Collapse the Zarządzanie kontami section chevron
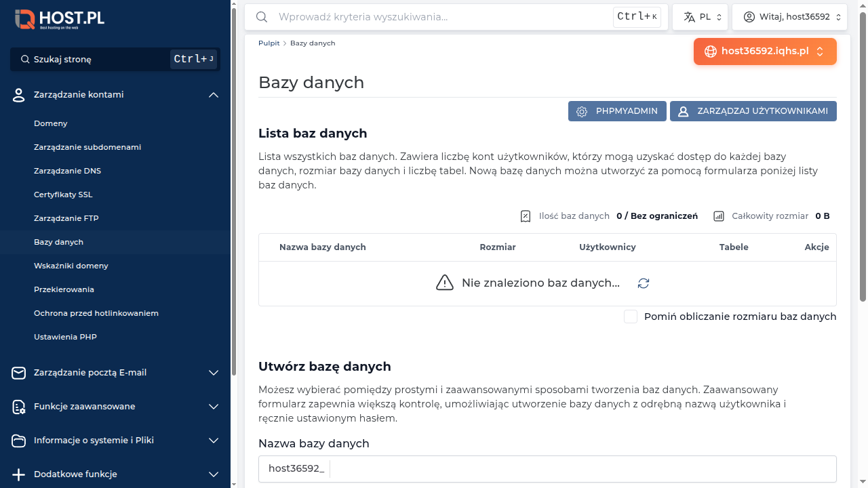Image resolution: width=868 pixels, height=488 pixels. click(214, 95)
